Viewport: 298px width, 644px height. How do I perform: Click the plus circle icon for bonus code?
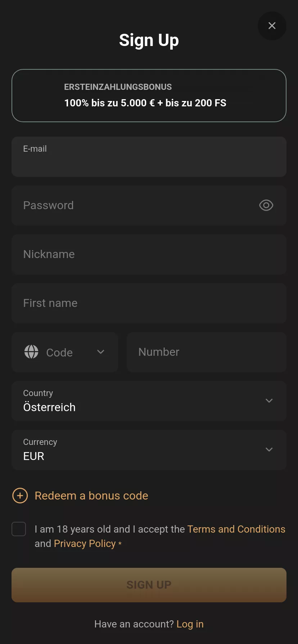point(20,496)
